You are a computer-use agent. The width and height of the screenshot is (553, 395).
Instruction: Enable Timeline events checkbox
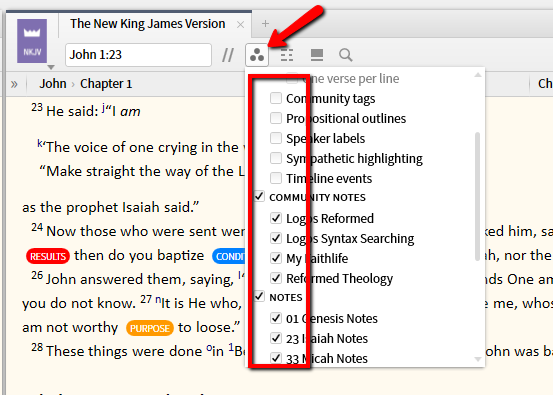click(276, 178)
